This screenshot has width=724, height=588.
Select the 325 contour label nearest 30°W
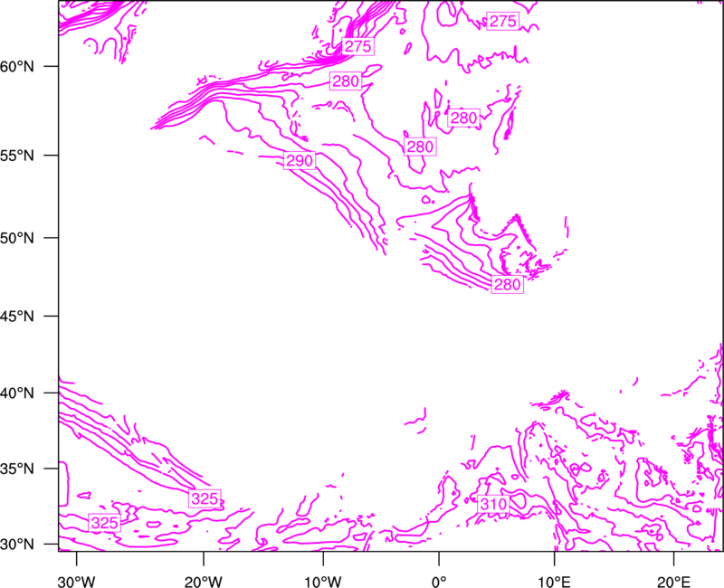click(x=105, y=523)
